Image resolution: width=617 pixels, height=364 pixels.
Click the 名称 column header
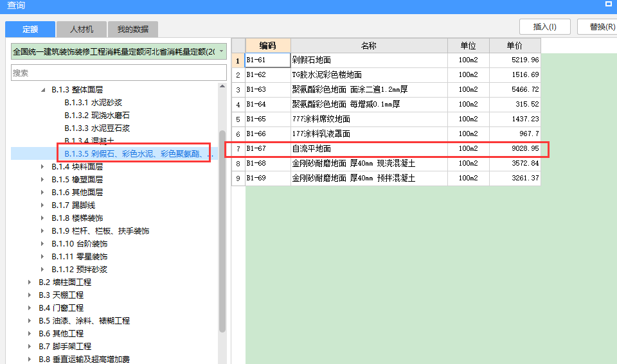(x=369, y=46)
